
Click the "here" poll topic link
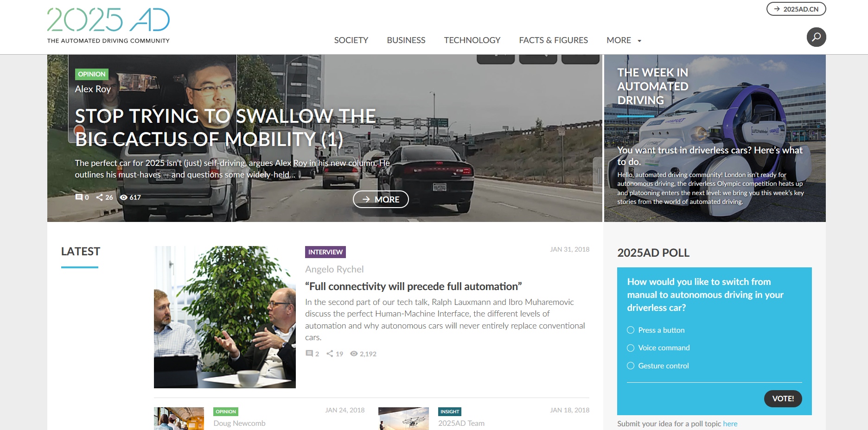click(730, 424)
